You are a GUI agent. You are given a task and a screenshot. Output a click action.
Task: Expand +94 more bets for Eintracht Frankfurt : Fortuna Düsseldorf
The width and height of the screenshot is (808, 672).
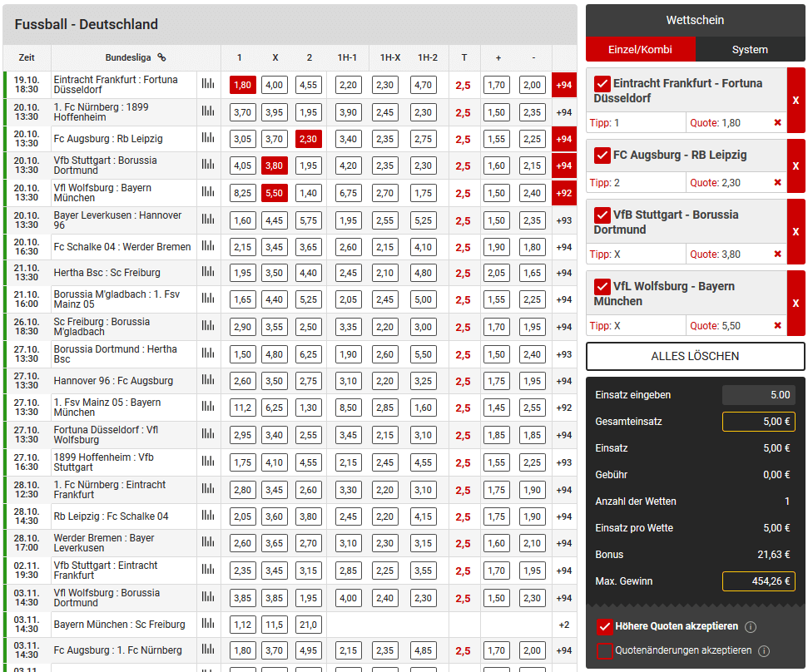[563, 85]
